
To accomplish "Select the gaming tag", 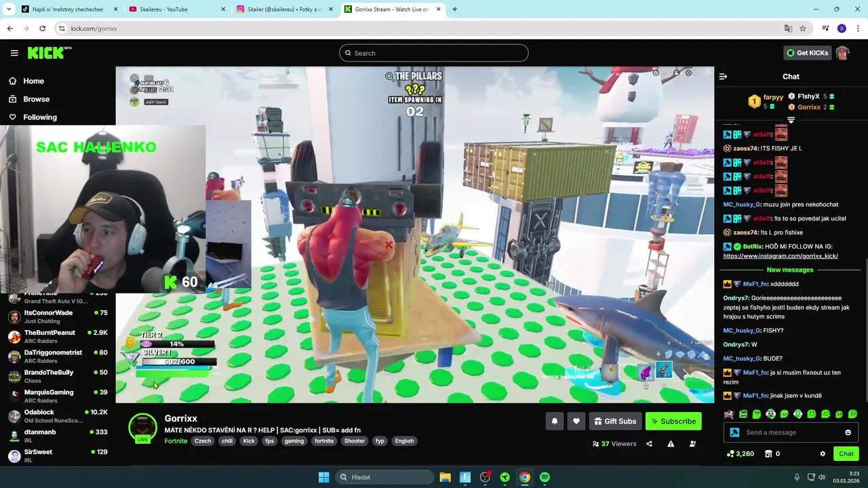I will (x=294, y=441).
